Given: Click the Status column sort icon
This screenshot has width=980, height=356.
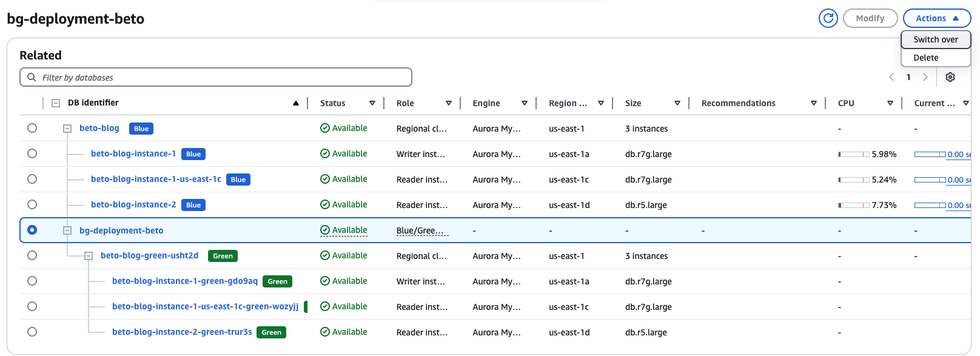Looking at the screenshot, I should pyautogui.click(x=372, y=103).
